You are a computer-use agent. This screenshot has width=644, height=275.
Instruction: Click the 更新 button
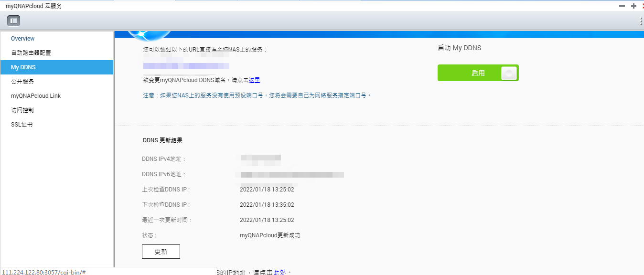pos(161,252)
